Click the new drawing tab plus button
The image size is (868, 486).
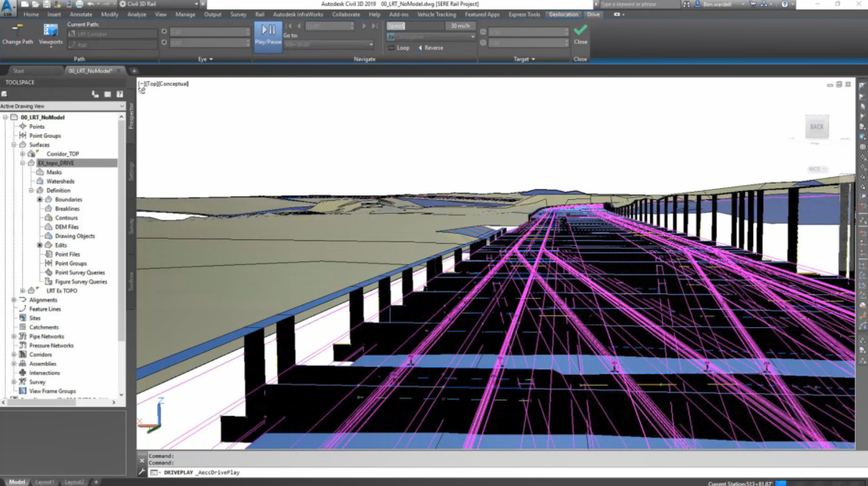click(x=134, y=71)
